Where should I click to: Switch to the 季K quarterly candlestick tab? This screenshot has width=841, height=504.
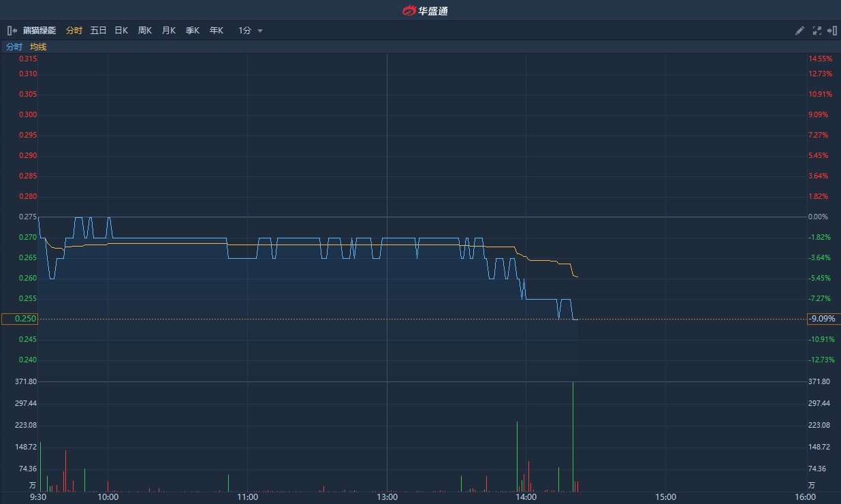[193, 31]
